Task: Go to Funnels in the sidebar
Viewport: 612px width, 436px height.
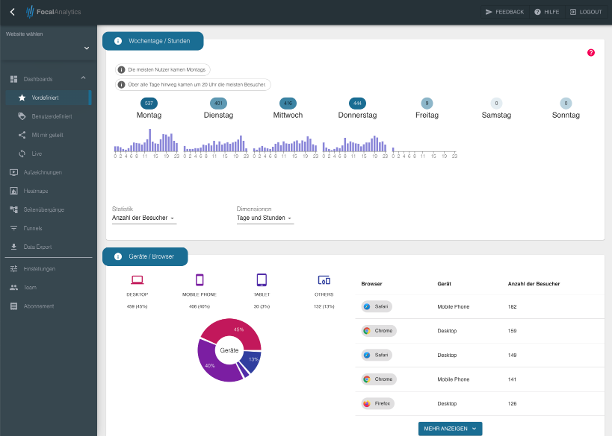Action: [x=33, y=227]
